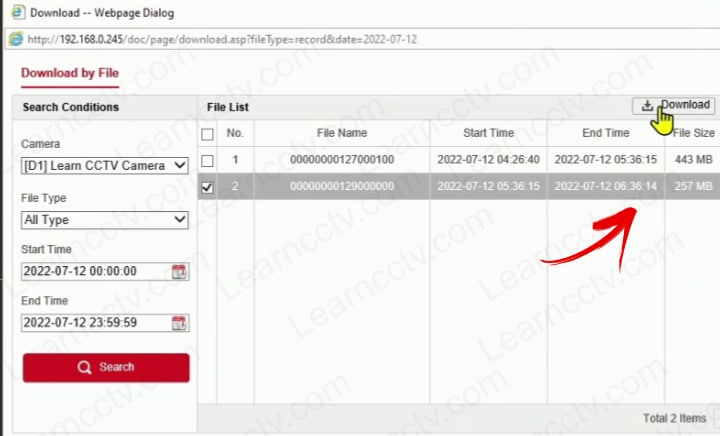This screenshot has height=436, width=720.
Task: Click the Start Time date input field
Action: pyautogui.click(x=94, y=271)
